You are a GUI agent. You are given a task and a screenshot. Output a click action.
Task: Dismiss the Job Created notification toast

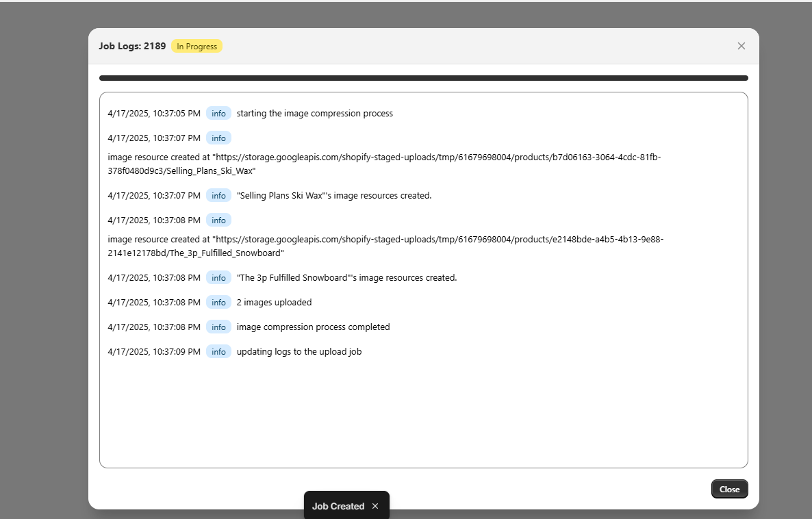point(375,506)
